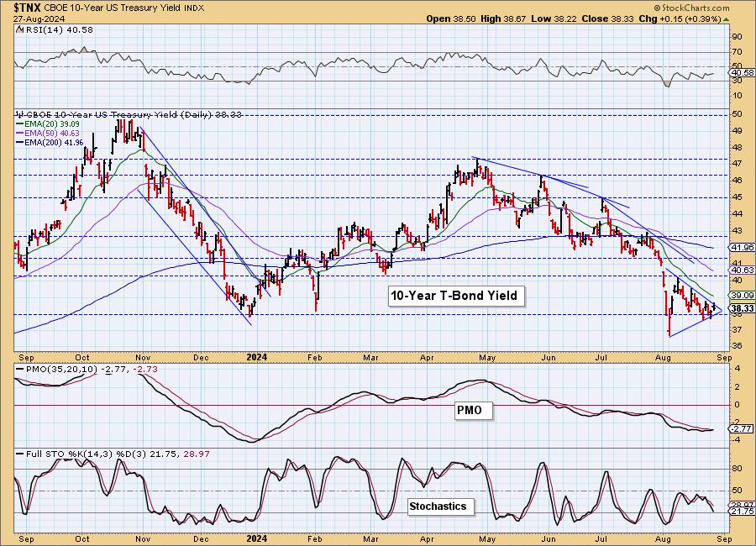Viewport: 756px width, 546px height.
Task: Select the StockCharts.com copyright text
Action: point(691,8)
